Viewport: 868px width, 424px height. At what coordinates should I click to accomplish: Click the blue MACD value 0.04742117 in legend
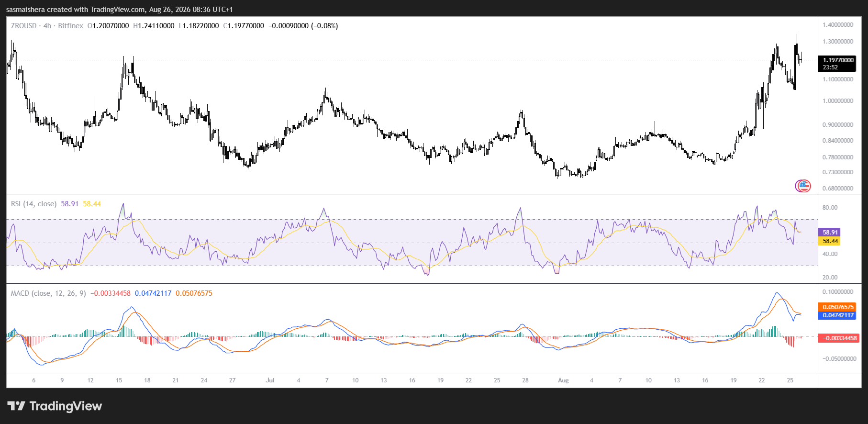(x=153, y=293)
